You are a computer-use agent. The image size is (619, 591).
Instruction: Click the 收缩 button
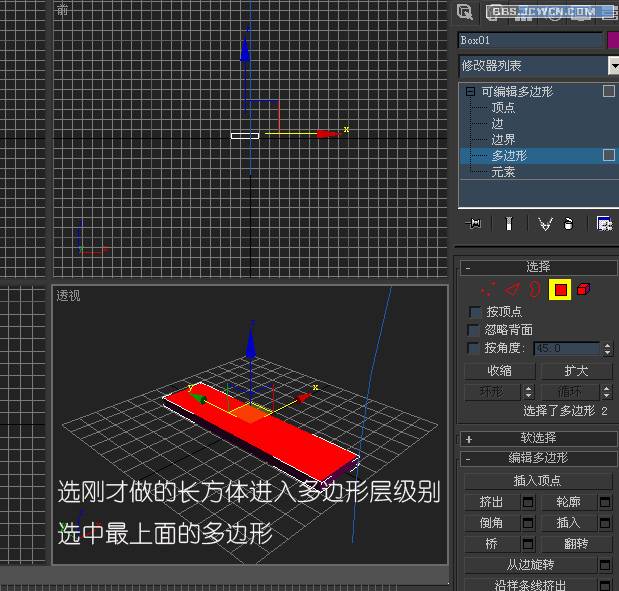pos(499,371)
